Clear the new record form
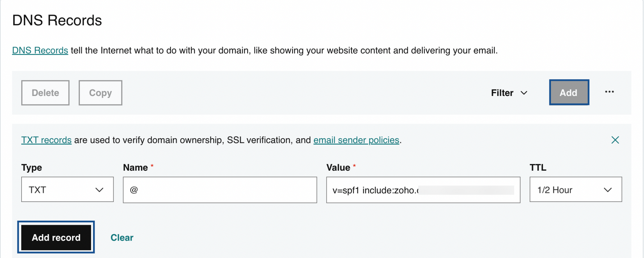 click(122, 237)
